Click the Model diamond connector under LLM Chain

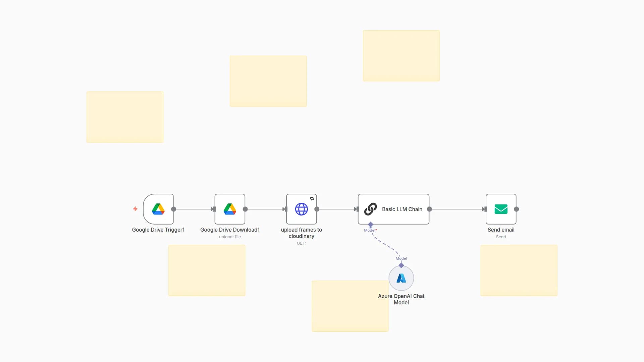click(371, 224)
